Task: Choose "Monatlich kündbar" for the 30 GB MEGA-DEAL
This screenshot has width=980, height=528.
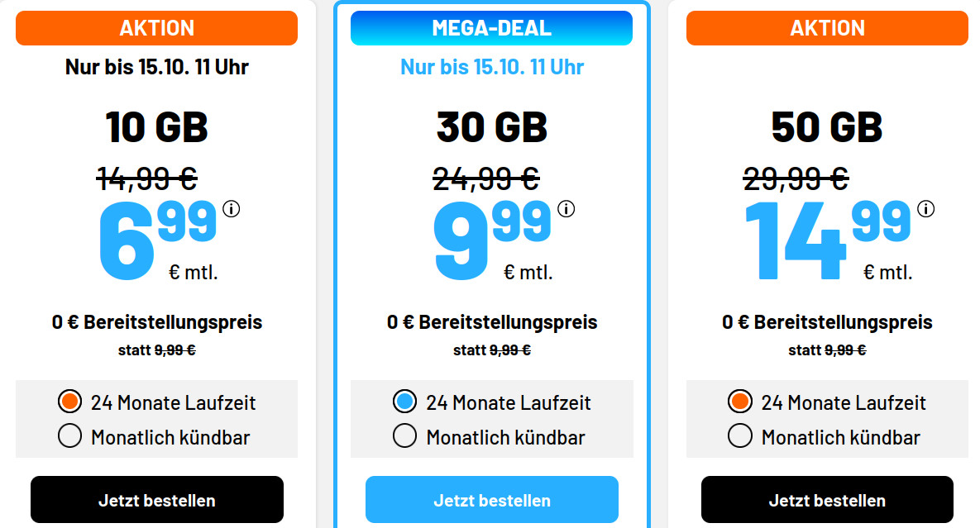Action: [405, 435]
